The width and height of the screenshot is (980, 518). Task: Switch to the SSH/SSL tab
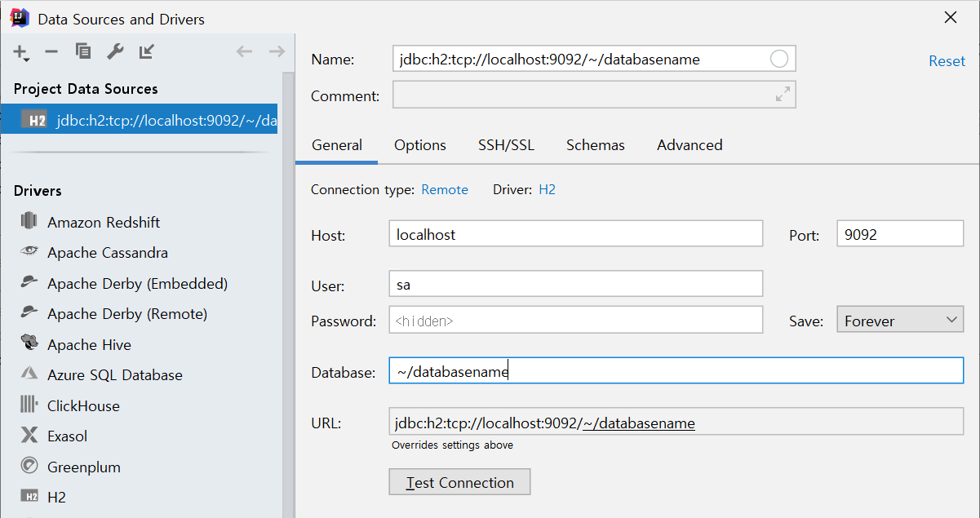[506, 145]
